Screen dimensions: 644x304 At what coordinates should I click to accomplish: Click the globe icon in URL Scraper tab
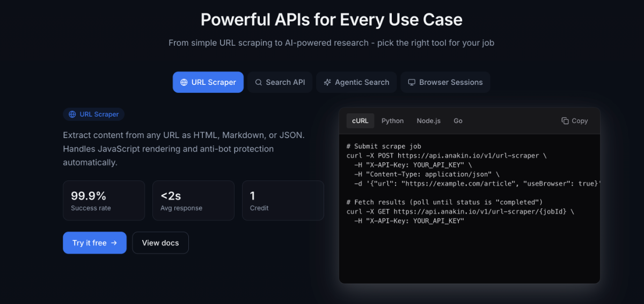tap(184, 82)
